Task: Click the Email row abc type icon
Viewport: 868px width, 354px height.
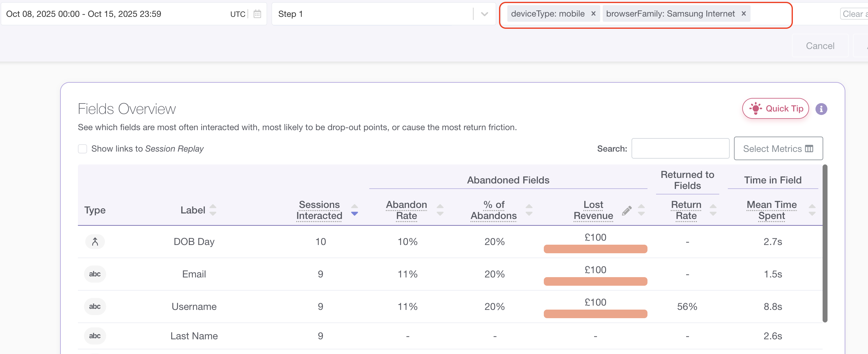Action: tap(95, 274)
